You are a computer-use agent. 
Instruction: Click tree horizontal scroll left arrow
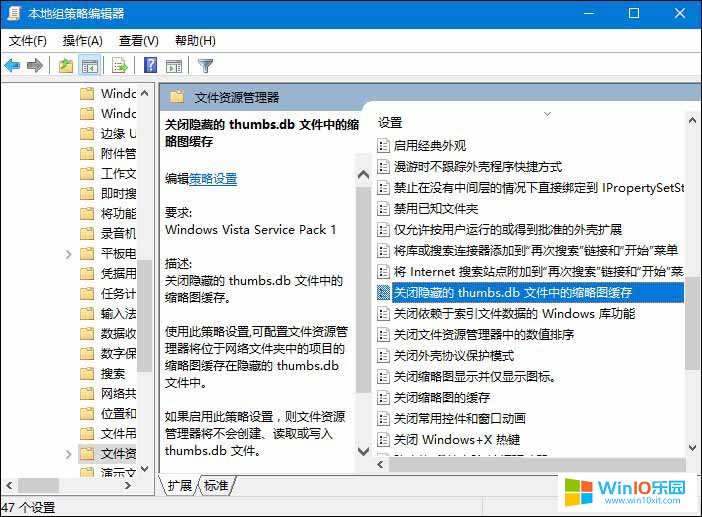(x=9, y=485)
